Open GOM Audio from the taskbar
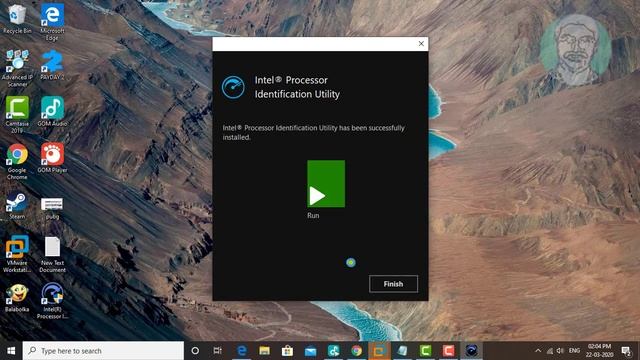The image size is (640, 360). [333, 351]
